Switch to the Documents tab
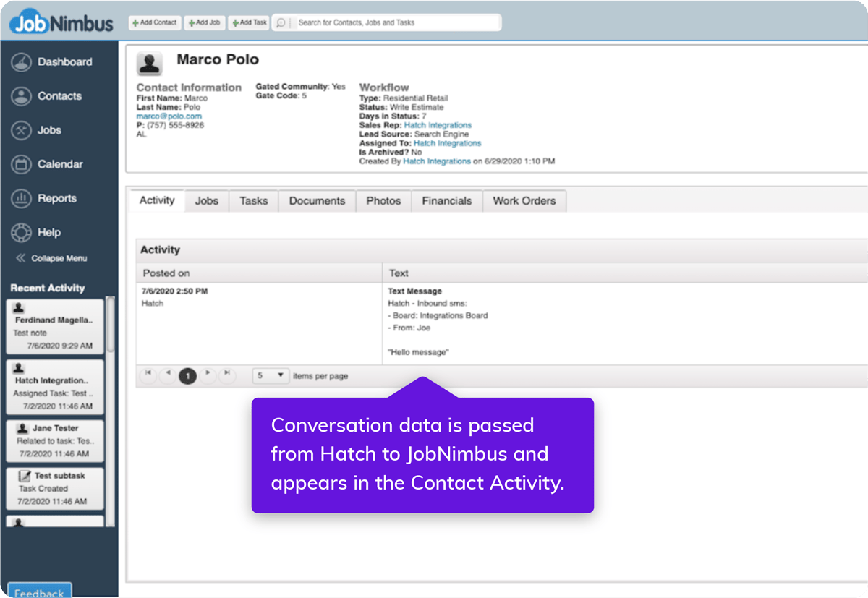 [317, 200]
